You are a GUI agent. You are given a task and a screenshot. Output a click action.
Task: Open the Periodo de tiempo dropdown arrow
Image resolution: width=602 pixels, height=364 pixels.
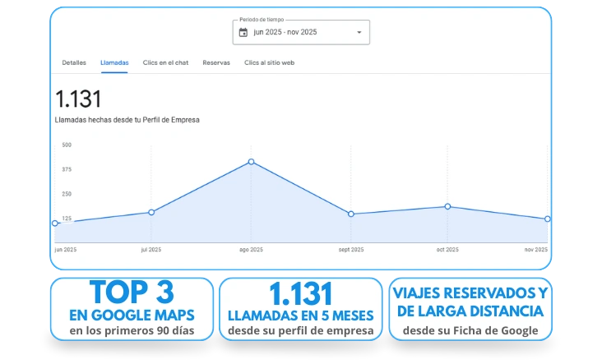point(359,32)
